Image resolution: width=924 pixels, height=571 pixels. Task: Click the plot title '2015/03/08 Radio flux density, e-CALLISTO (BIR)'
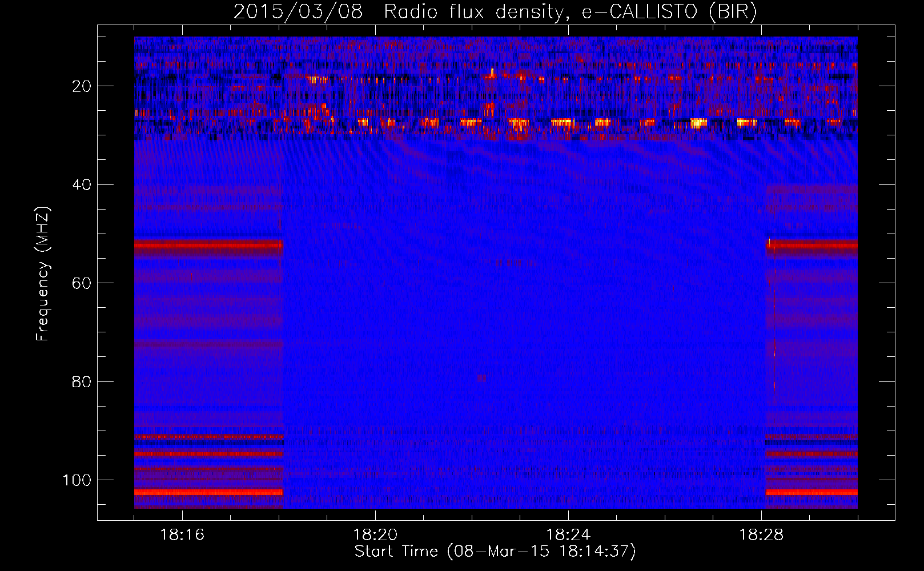click(495, 12)
